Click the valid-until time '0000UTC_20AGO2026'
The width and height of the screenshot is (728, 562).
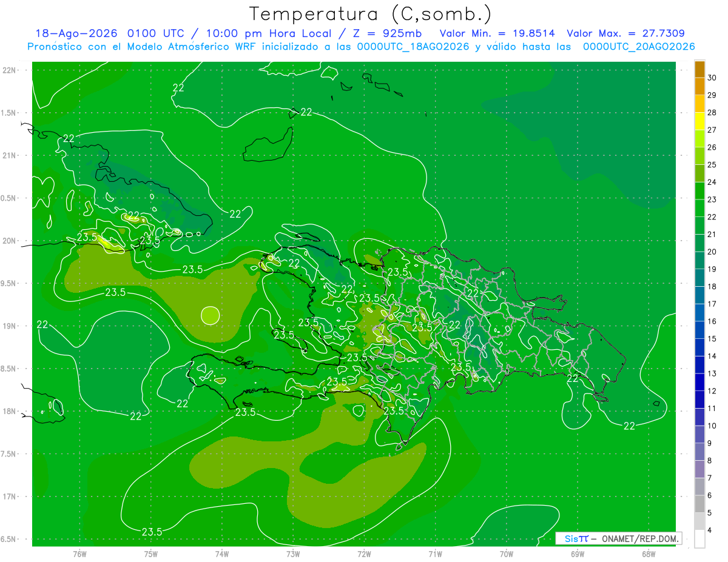[639, 47]
